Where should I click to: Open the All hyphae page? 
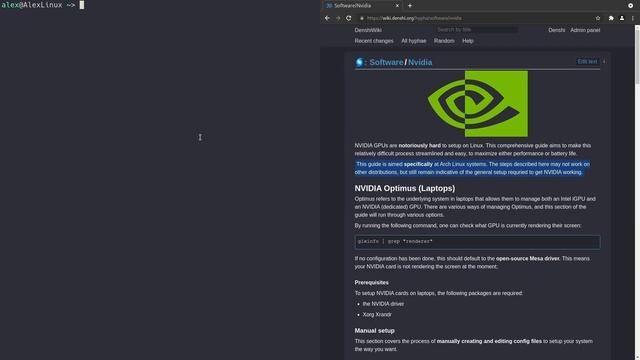[x=413, y=41]
